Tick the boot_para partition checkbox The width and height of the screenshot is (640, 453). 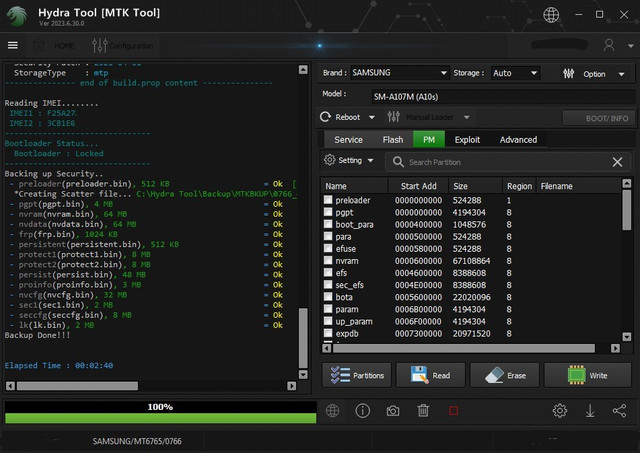(x=328, y=224)
